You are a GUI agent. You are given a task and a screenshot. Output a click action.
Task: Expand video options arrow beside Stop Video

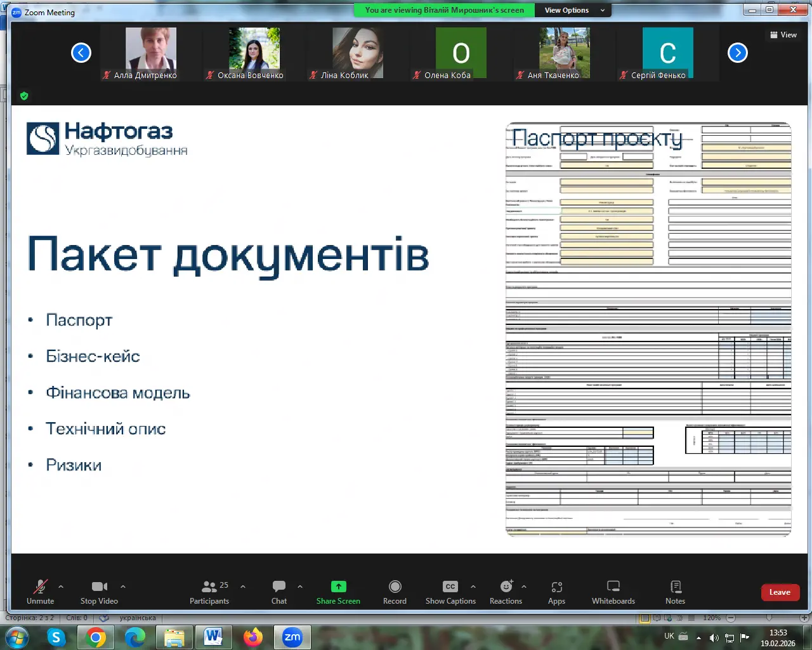point(123,587)
